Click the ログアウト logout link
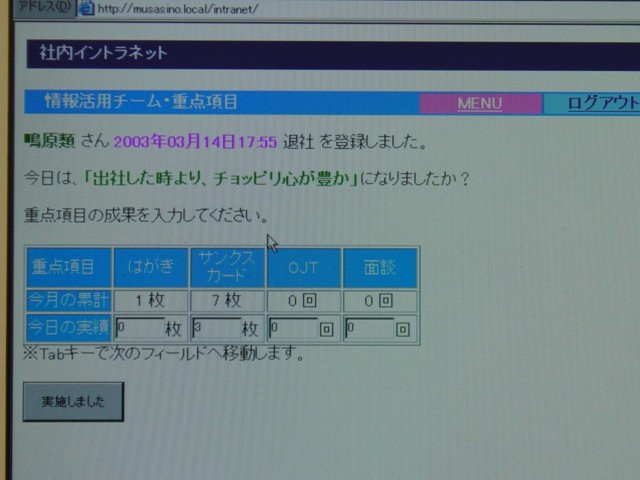The image size is (640, 480). (x=603, y=103)
